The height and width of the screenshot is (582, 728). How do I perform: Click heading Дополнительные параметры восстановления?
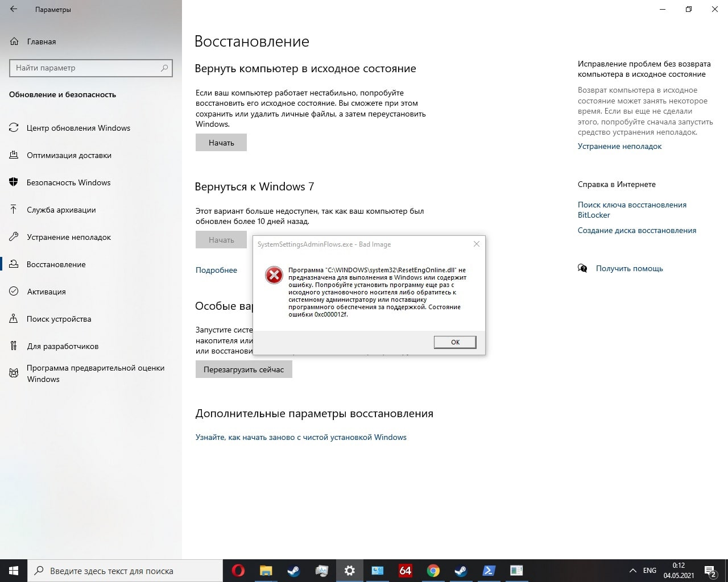(315, 414)
